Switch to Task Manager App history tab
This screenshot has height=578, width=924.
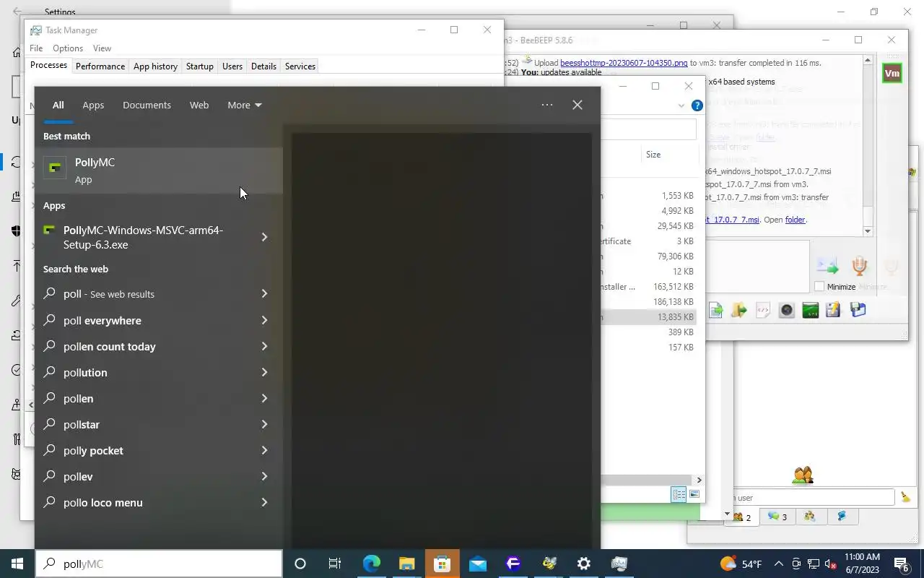click(155, 66)
